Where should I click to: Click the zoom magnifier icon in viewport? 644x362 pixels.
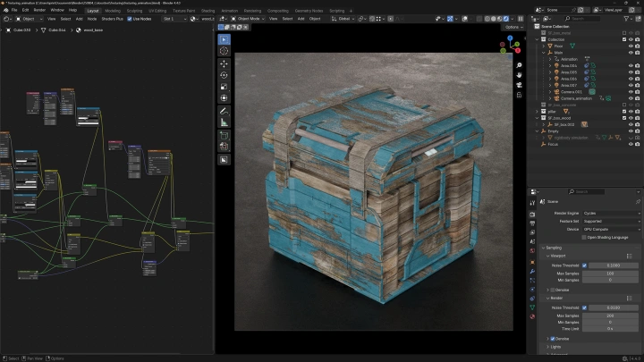[519, 65]
